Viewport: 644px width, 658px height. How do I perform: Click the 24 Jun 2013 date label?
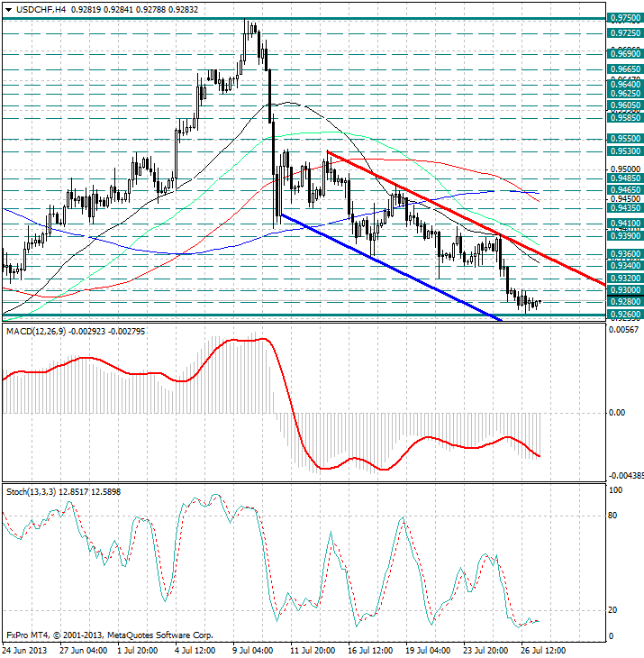24,651
